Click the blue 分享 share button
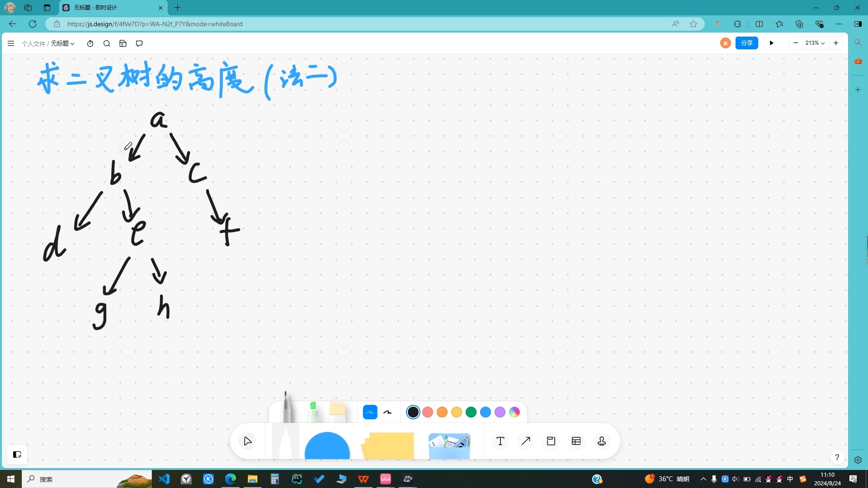Viewport: 868px width, 488px height. point(746,43)
